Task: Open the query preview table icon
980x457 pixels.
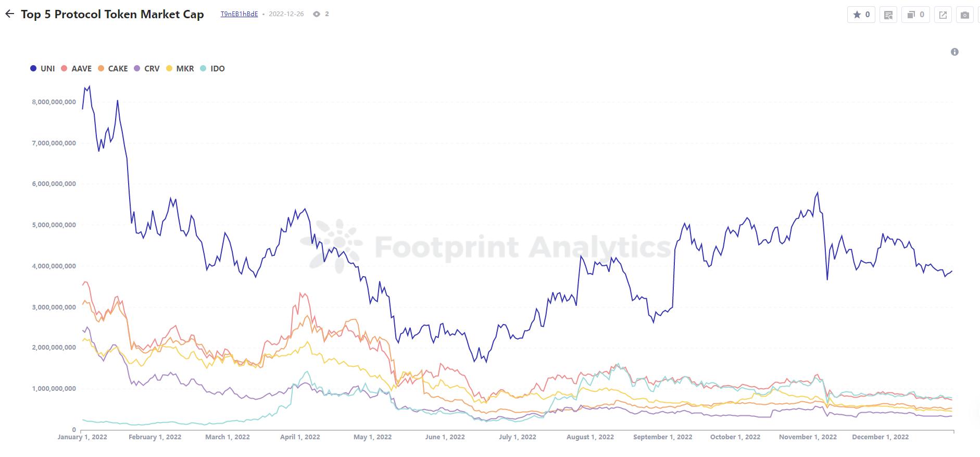Action: click(x=888, y=15)
